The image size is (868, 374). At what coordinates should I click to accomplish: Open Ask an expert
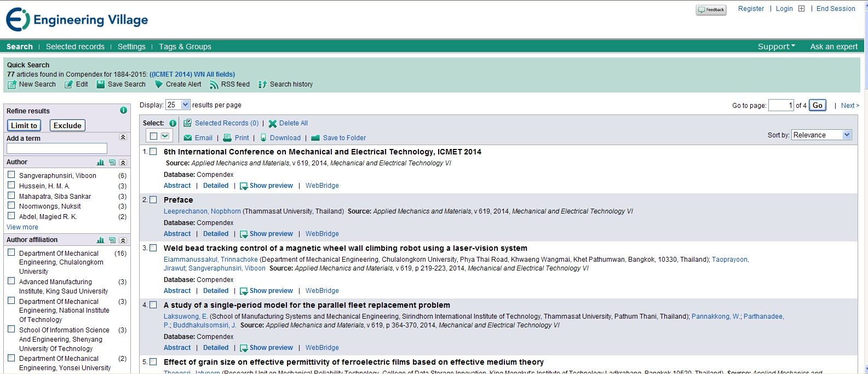pos(834,47)
